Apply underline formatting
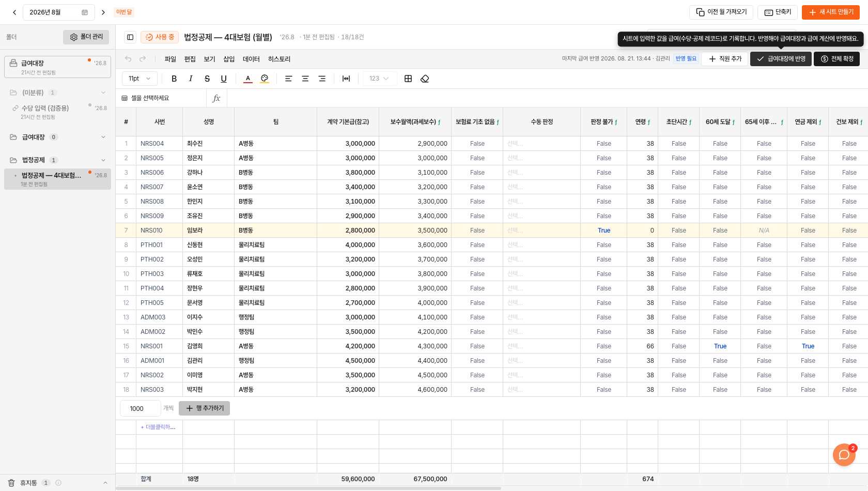Screen dimensions: 868x491 tap(224, 79)
